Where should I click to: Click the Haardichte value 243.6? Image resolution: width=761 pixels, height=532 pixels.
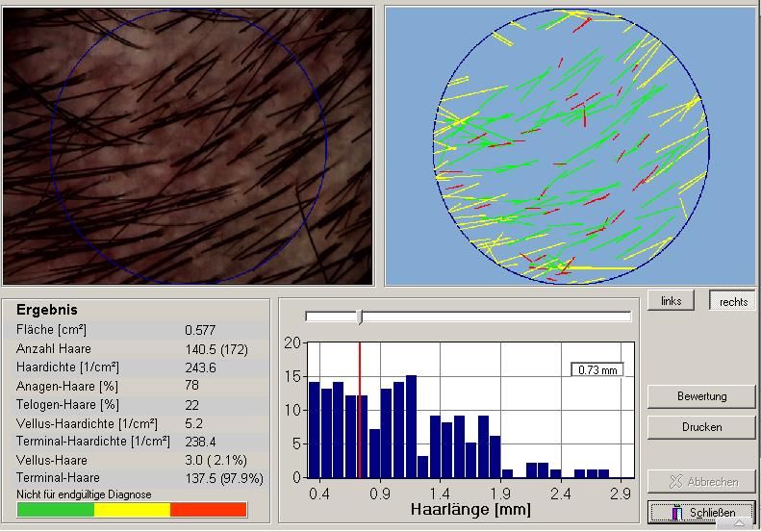pyautogui.click(x=200, y=367)
